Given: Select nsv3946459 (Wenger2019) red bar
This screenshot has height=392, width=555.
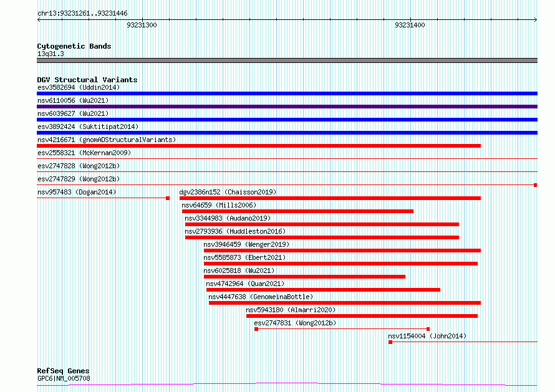Looking at the screenshot, I should 342,251.
